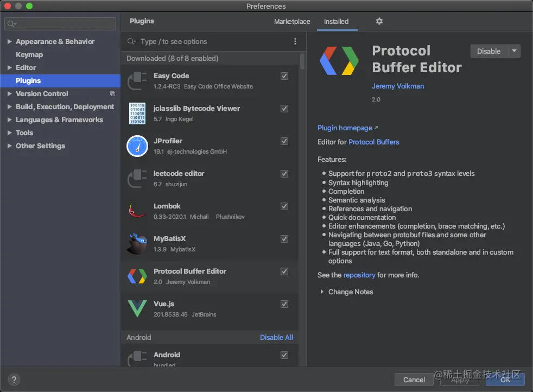Open help with the question mark button

pyautogui.click(x=14, y=380)
